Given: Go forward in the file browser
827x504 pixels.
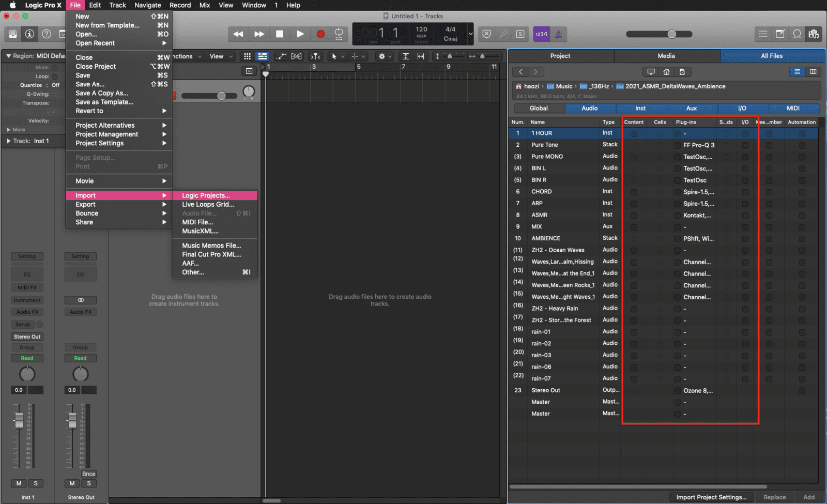Looking at the screenshot, I should click(x=536, y=72).
